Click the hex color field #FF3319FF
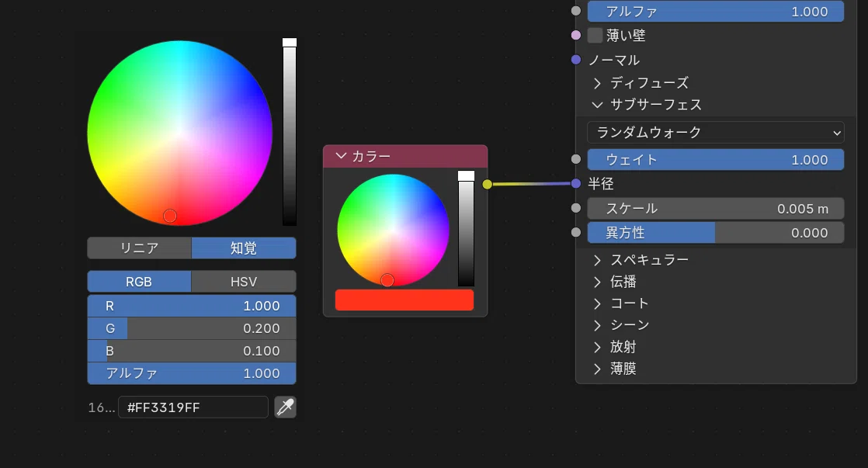Viewport: 868px width, 468px height. coord(193,407)
